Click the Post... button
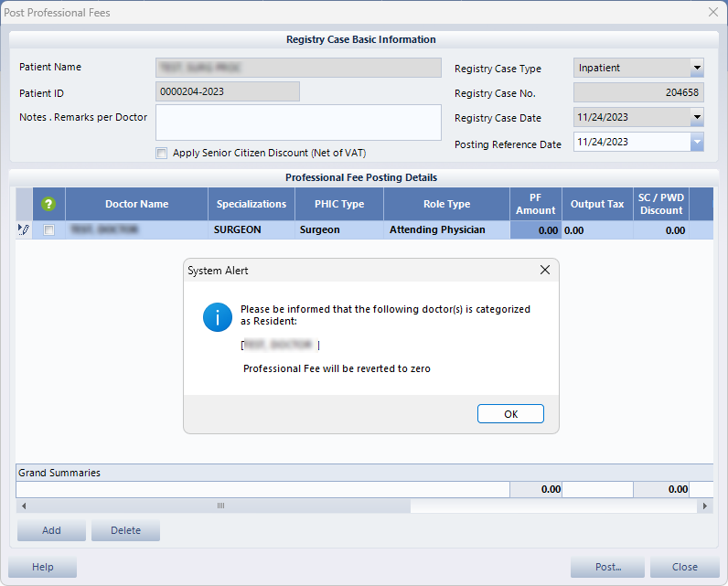The height and width of the screenshot is (586, 728). pyautogui.click(x=607, y=567)
